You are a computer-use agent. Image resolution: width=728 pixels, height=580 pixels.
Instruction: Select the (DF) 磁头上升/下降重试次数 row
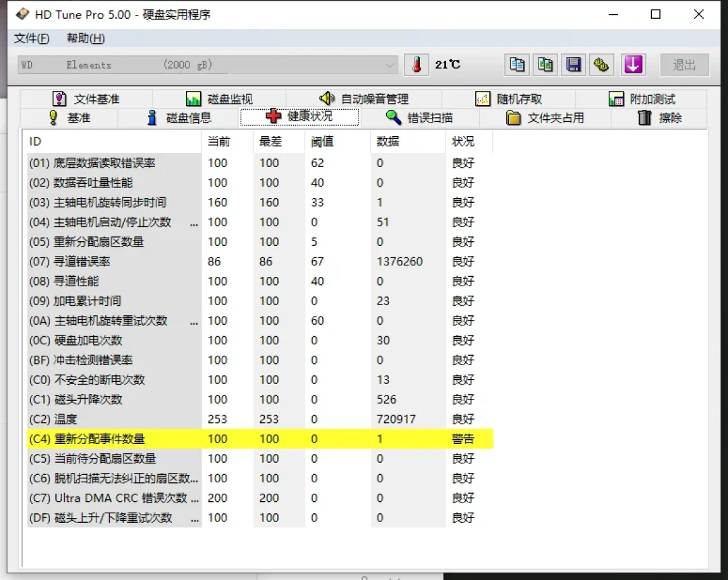coord(260,518)
